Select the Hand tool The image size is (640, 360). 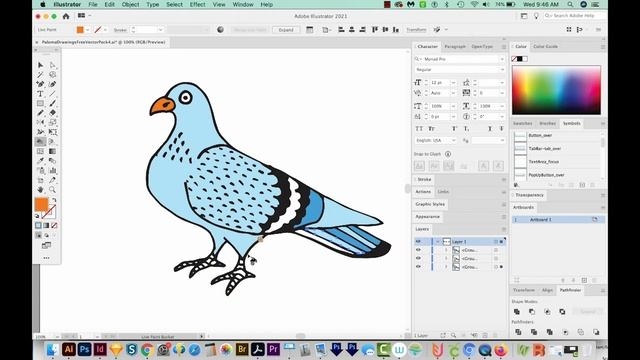pos(40,189)
